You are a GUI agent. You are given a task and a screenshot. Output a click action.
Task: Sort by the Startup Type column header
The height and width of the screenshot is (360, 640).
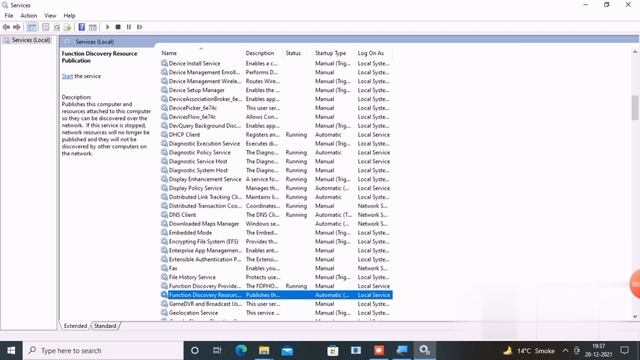331,53
